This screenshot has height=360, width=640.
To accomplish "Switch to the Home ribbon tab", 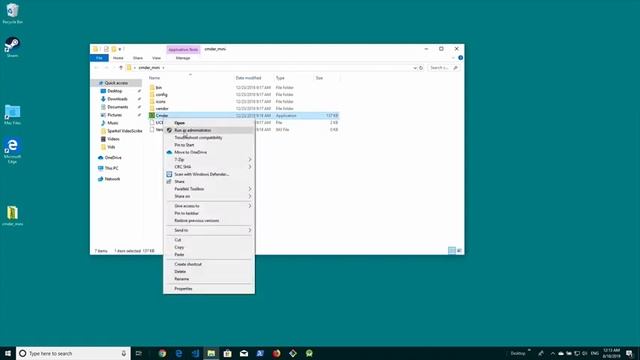I will [118, 58].
